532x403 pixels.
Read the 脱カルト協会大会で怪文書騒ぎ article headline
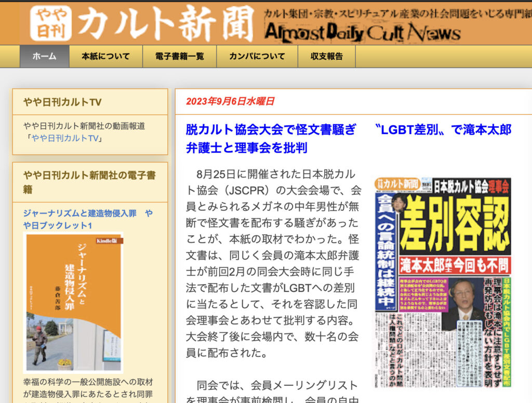tap(349, 139)
